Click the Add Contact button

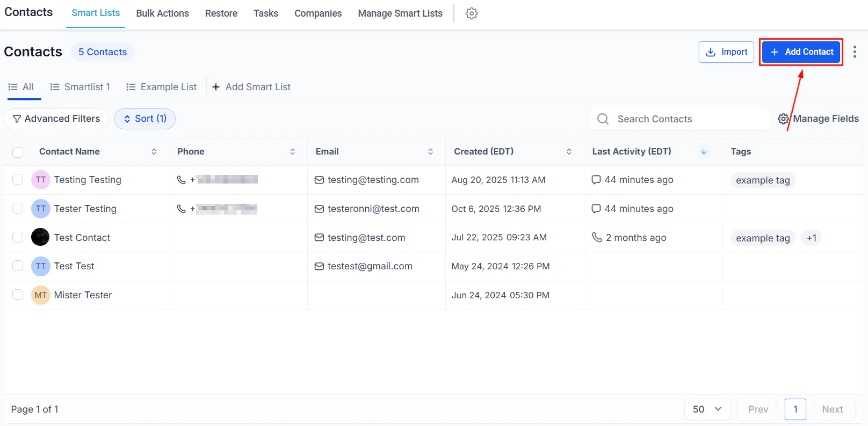[x=801, y=52]
